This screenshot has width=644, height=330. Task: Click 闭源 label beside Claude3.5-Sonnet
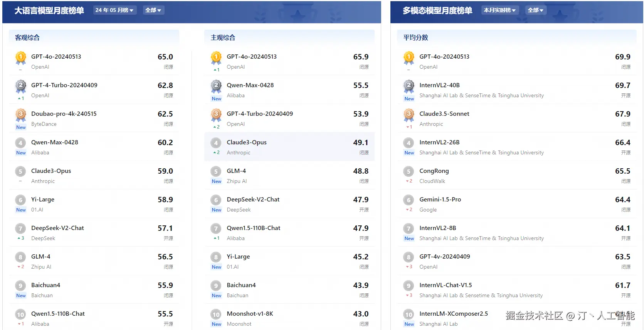point(626,124)
